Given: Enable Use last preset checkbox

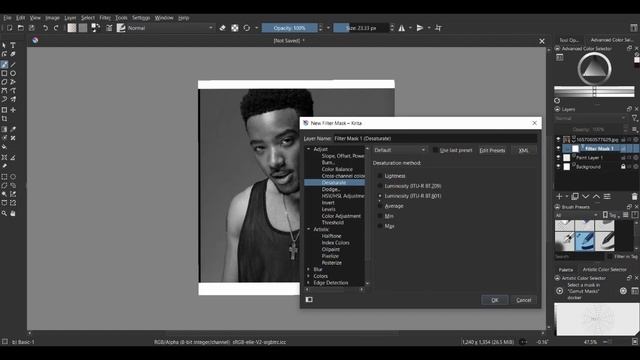Looking at the screenshot, I should point(436,150).
